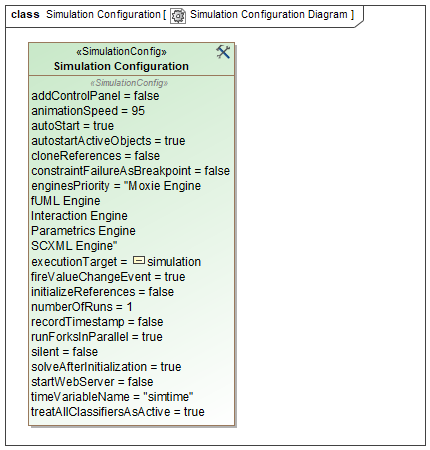The height and width of the screenshot is (450, 430).
Task: Click the cloneReferences = false property
Action: click(x=96, y=156)
